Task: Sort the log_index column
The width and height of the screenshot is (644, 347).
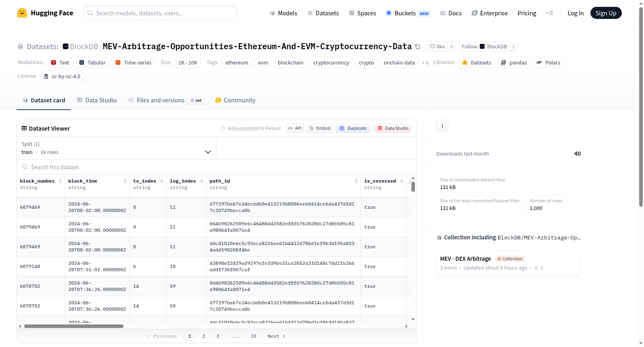Action: tap(202, 181)
